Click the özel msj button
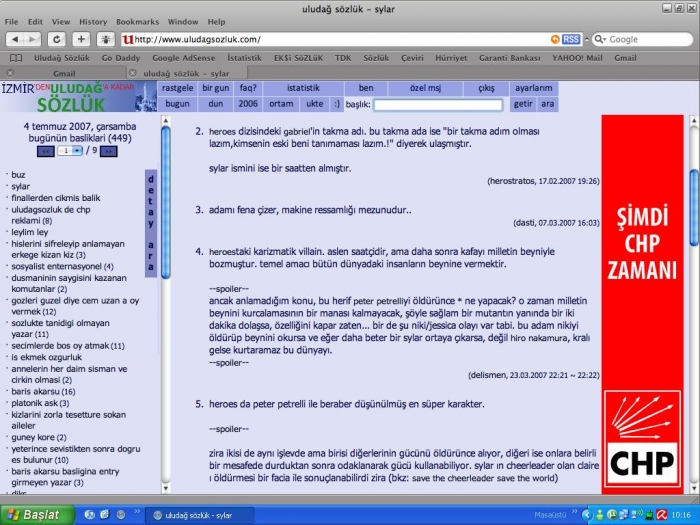This screenshot has height=525, width=700. (425, 88)
